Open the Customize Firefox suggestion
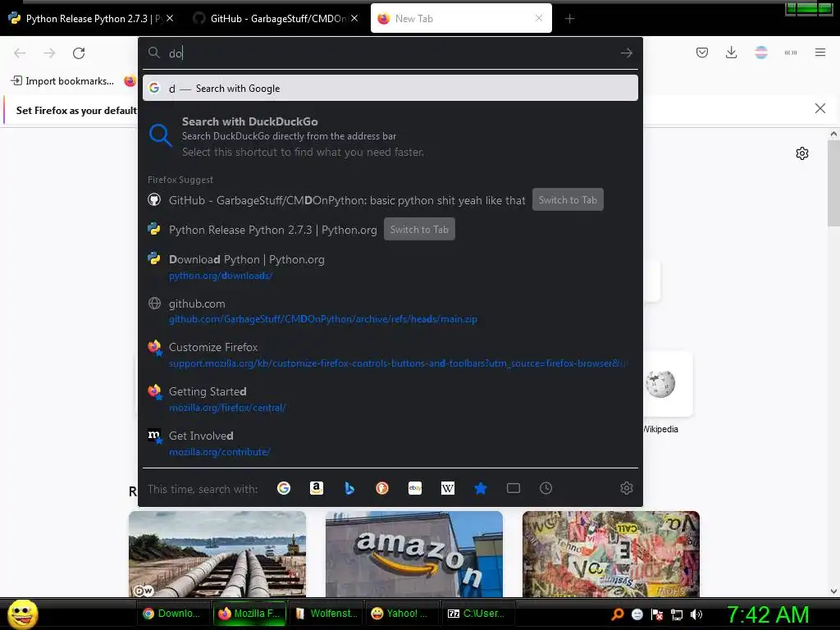This screenshot has width=840, height=630. click(x=390, y=354)
